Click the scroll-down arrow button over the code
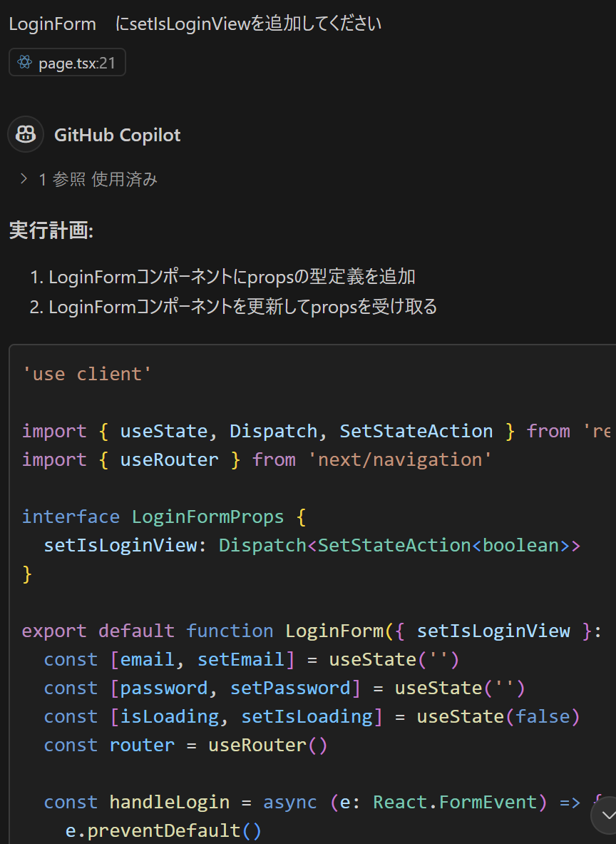The height and width of the screenshot is (844, 616). 607,815
